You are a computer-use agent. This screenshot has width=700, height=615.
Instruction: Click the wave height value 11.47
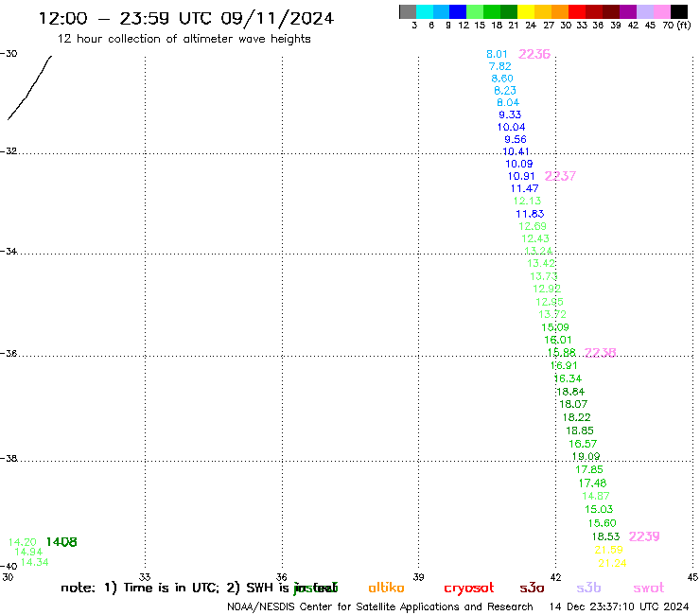coord(525,188)
